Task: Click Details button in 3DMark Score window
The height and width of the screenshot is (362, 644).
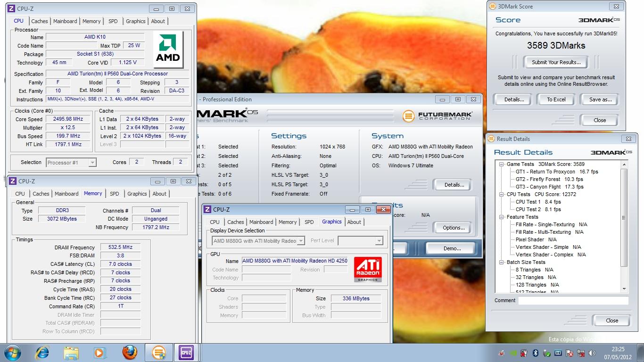Action: 514,99
